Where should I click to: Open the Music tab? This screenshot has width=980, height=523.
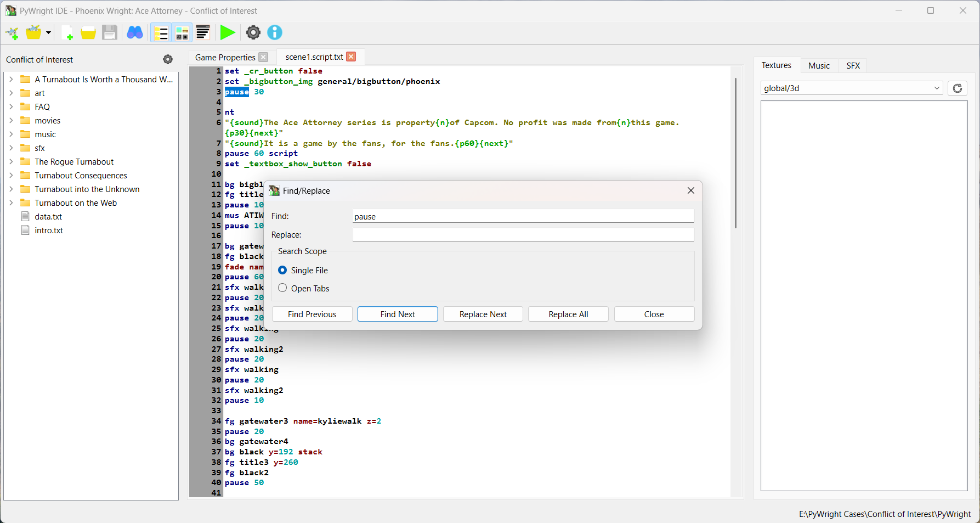point(819,66)
